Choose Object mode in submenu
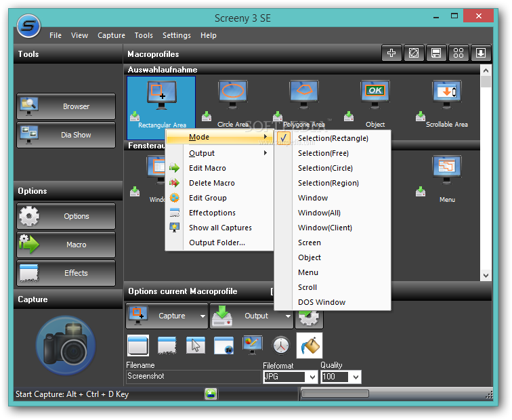The width and height of the screenshot is (512, 420). click(x=333, y=257)
